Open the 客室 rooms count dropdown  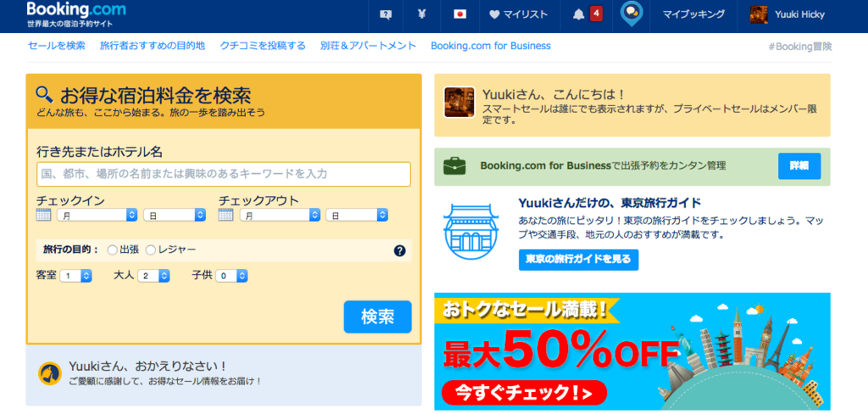point(75,276)
